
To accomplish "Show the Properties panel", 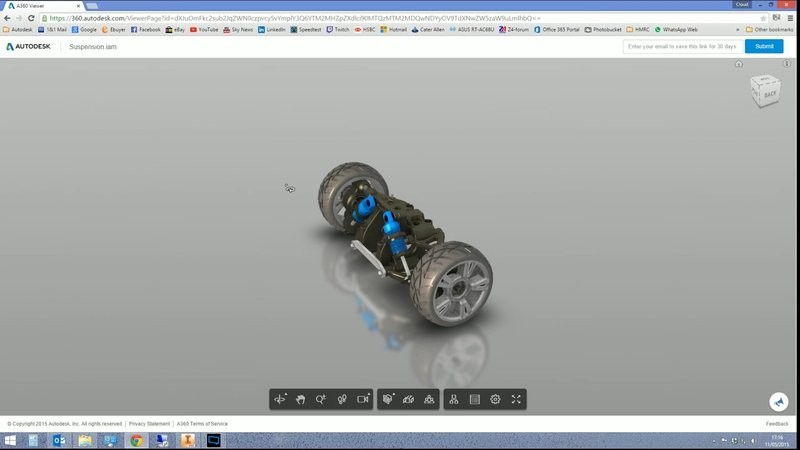I will coord(474,399).
